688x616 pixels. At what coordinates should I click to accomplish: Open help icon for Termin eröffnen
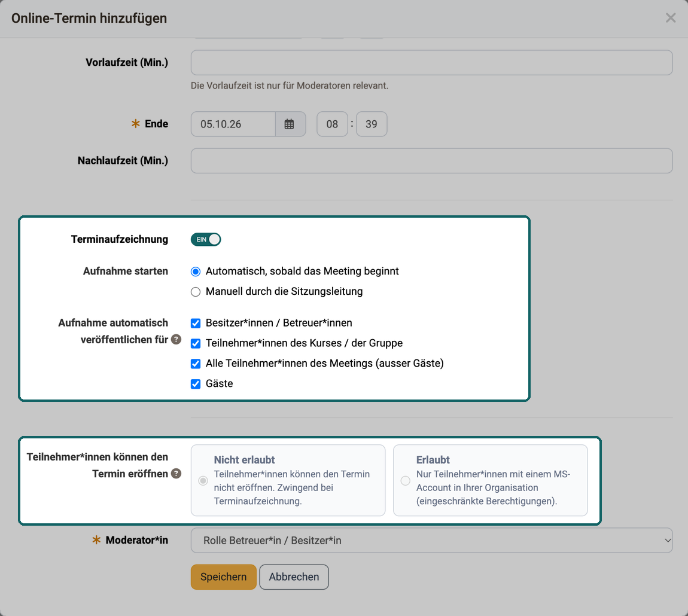point(176,474)
